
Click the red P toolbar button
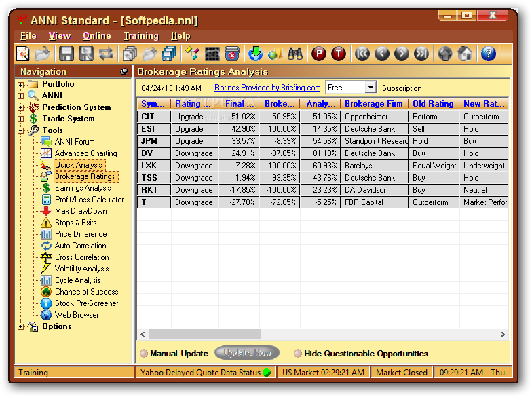click(x=319, y=54)
